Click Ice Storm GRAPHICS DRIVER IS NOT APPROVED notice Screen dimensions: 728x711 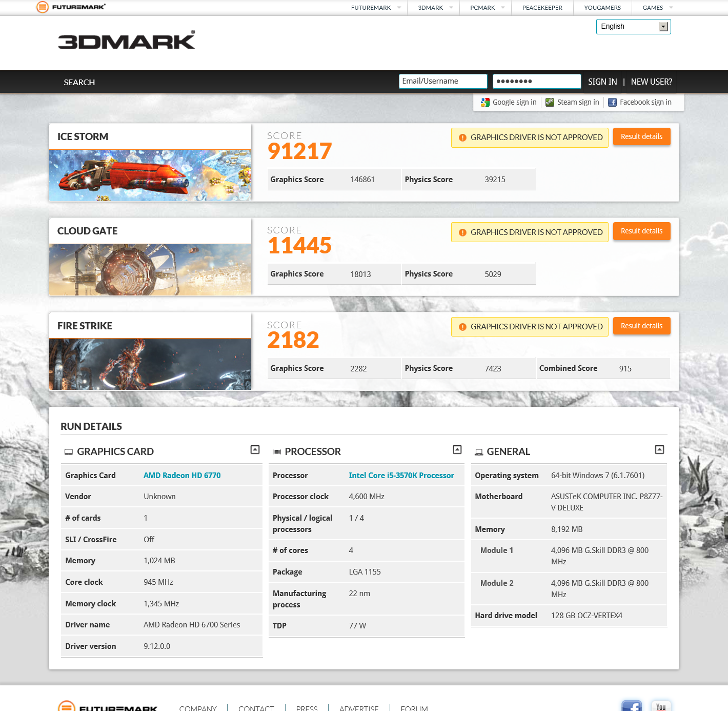(x=530, y=137)
